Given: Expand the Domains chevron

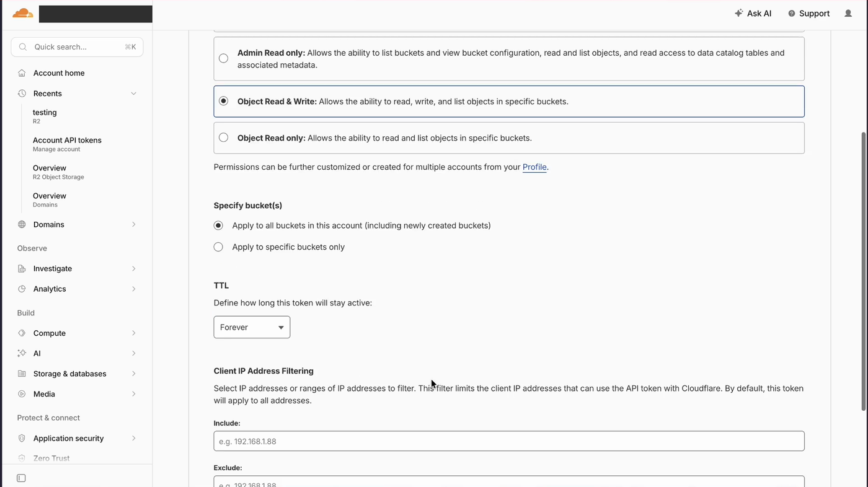Looking at the screenshot, I should pos(133,224).
